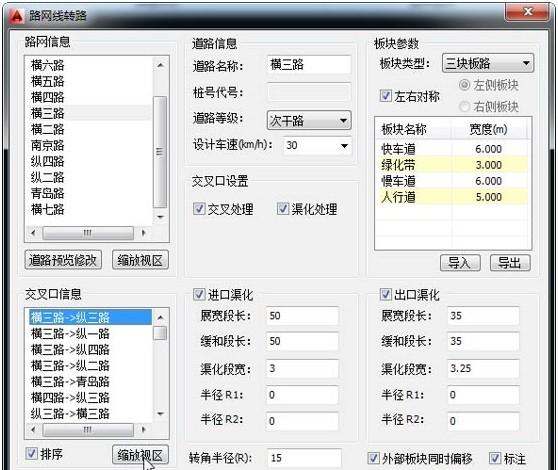
Task: Click the 5.000 width cell for 人行道
Action: [489, 197]
